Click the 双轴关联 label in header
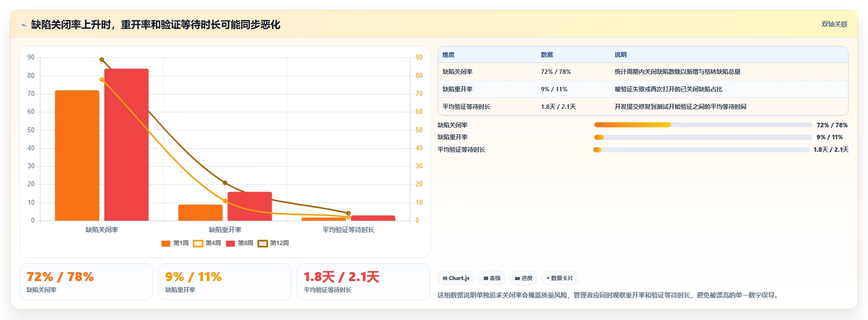The height and width of the screenshot is (320, 868). click(x=834, y=24)
